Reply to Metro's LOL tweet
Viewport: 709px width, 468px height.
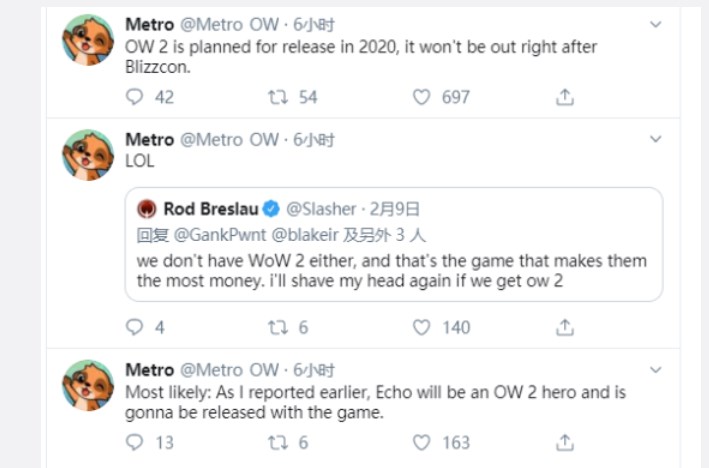coord(136,327)
